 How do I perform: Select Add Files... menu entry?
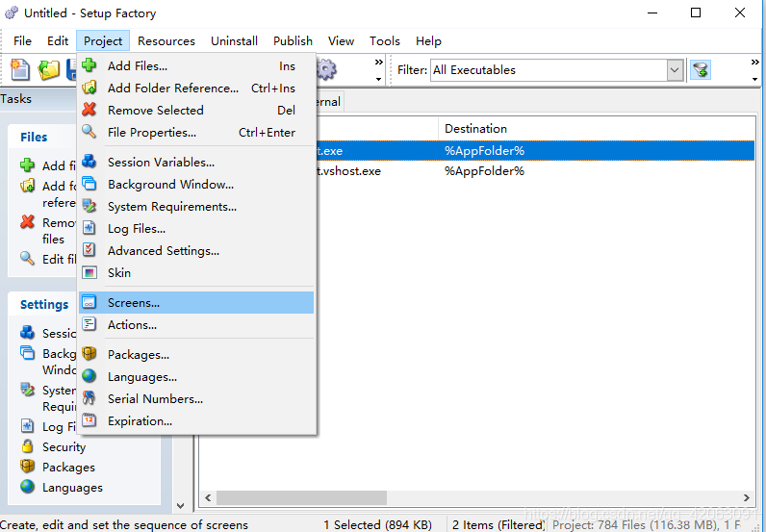[x=196, y=66]
